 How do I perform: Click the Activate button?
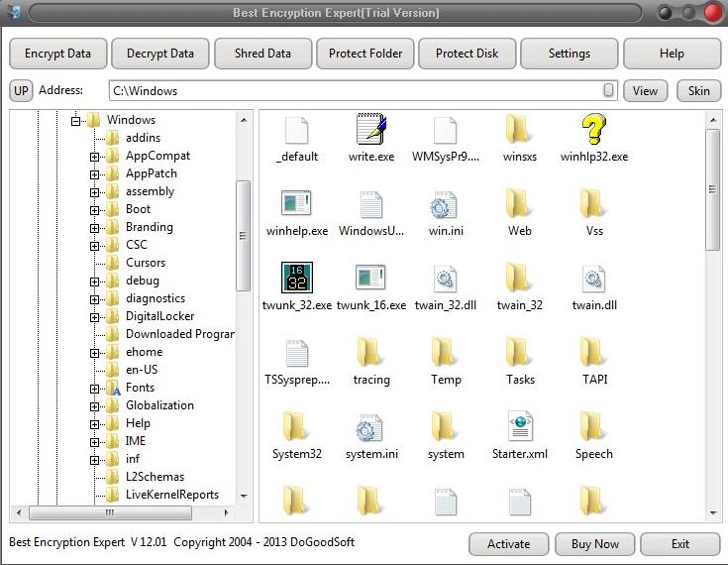pyautogui.click(x=508, y=544)
